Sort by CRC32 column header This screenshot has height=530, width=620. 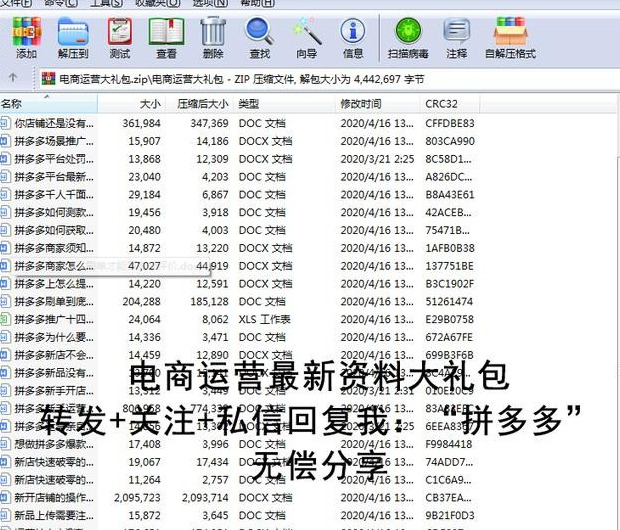click(450, 104)
